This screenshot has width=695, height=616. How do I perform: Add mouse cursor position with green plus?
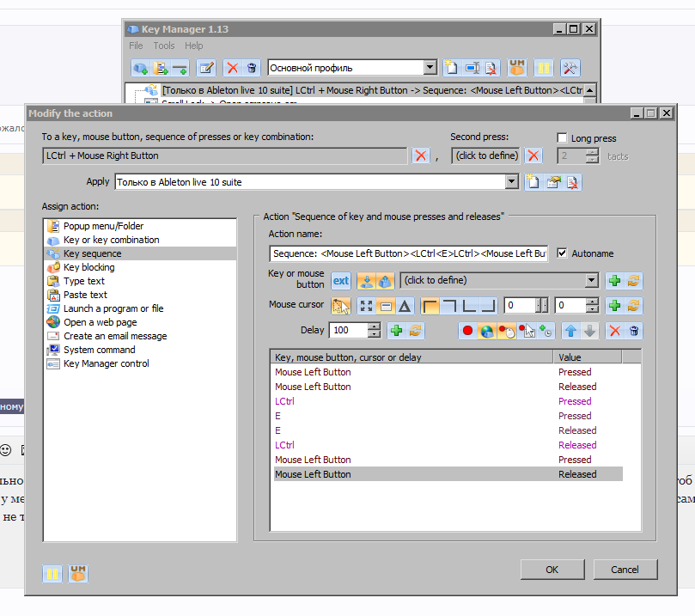(x=614, y=305)
